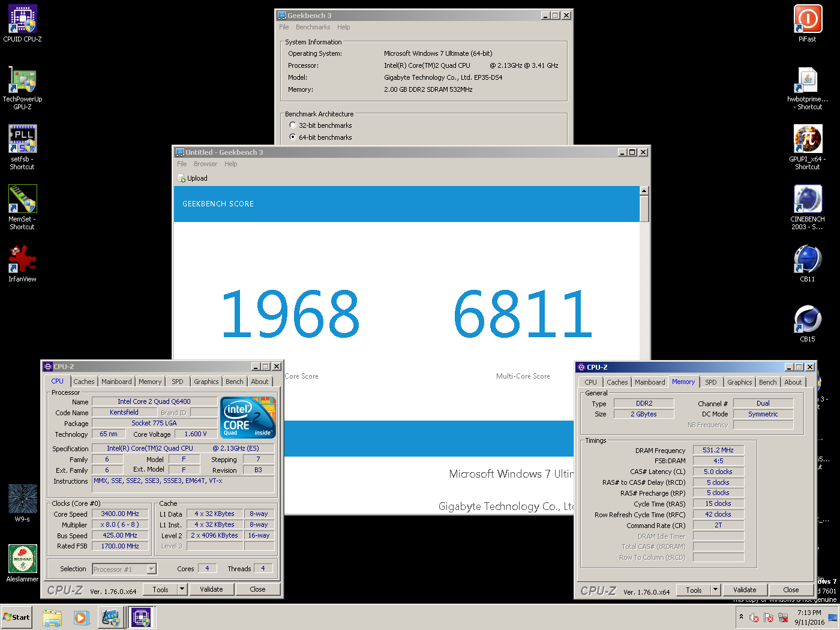Screen dimensions: 840x630
Task: Open Windows Explorer from the taskbar
Action: pyautogui.click(x=52, y=617)
